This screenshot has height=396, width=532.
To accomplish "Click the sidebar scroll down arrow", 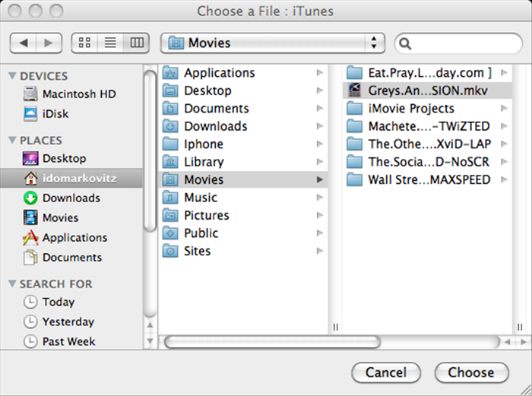I will coord(150,341).
